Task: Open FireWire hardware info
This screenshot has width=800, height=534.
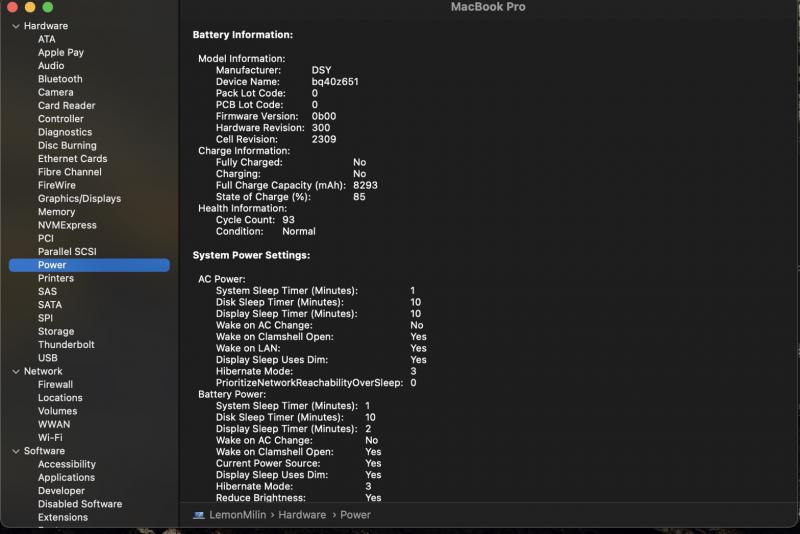Action: click(x=57, y=185)
